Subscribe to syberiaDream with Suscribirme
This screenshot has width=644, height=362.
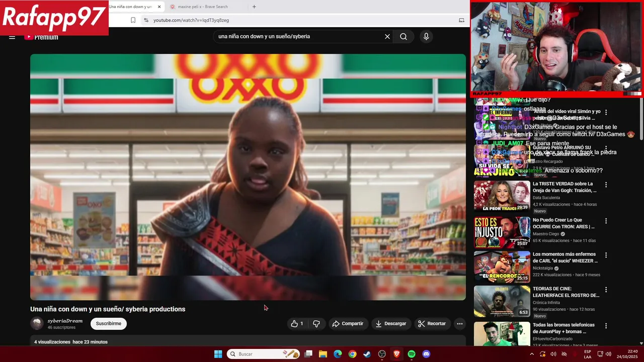(109, 324)
